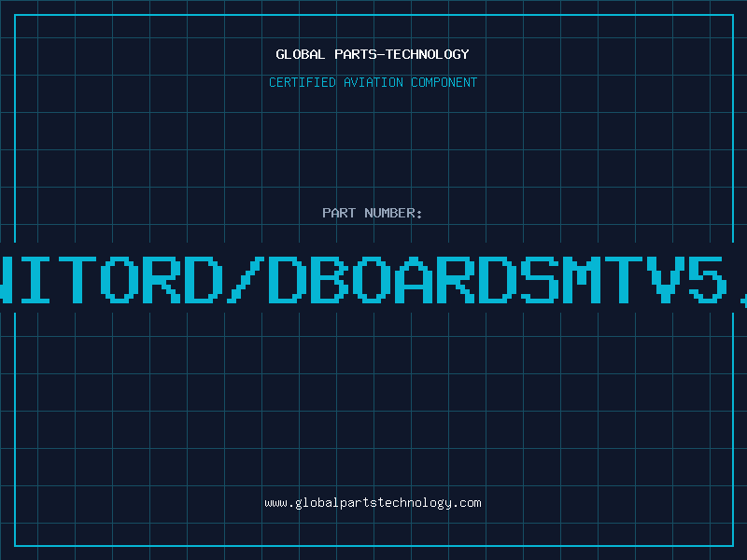Click the word PART in the label

(x=339, y=213)
